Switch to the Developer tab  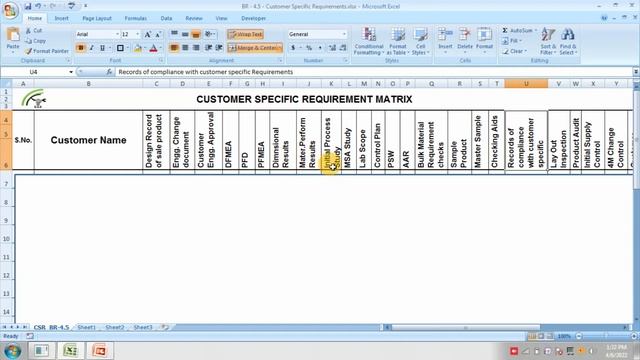[x=253, y=18]
